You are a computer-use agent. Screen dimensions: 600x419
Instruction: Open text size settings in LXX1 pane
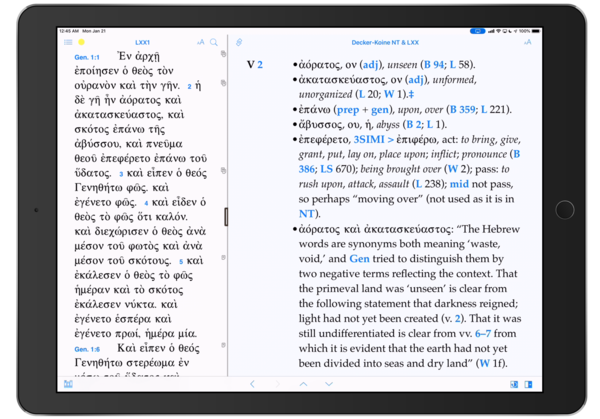(201, 42)
